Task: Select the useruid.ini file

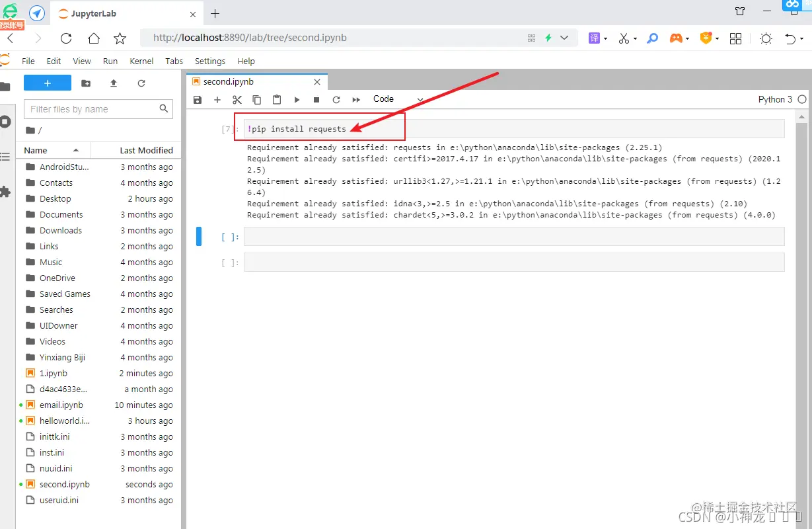Action: [x=98, y=500]
